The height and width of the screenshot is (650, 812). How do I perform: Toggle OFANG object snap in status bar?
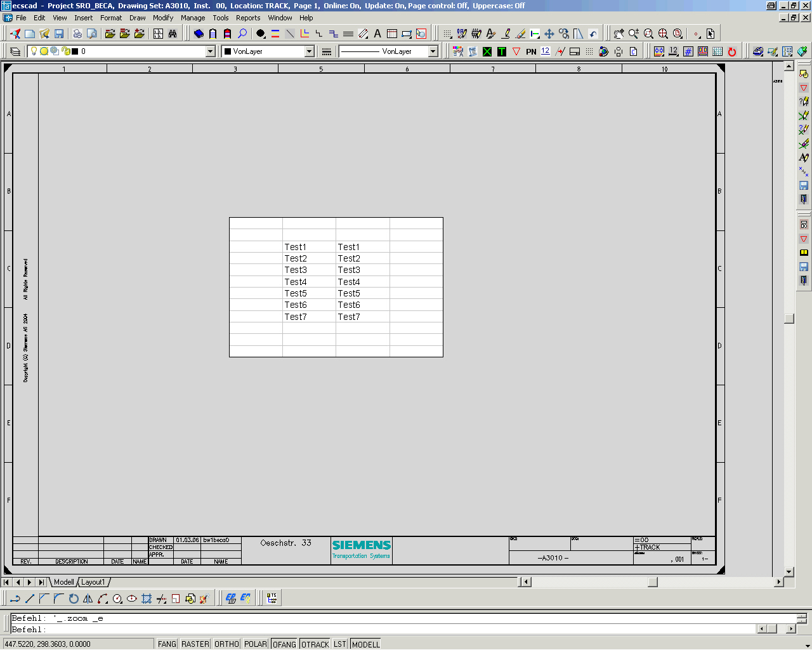click(284, 644)
